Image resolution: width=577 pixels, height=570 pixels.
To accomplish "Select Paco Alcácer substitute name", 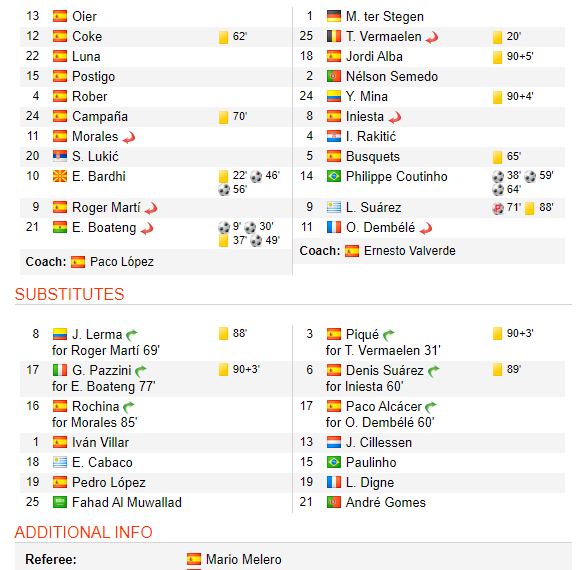I will point(383,407).
